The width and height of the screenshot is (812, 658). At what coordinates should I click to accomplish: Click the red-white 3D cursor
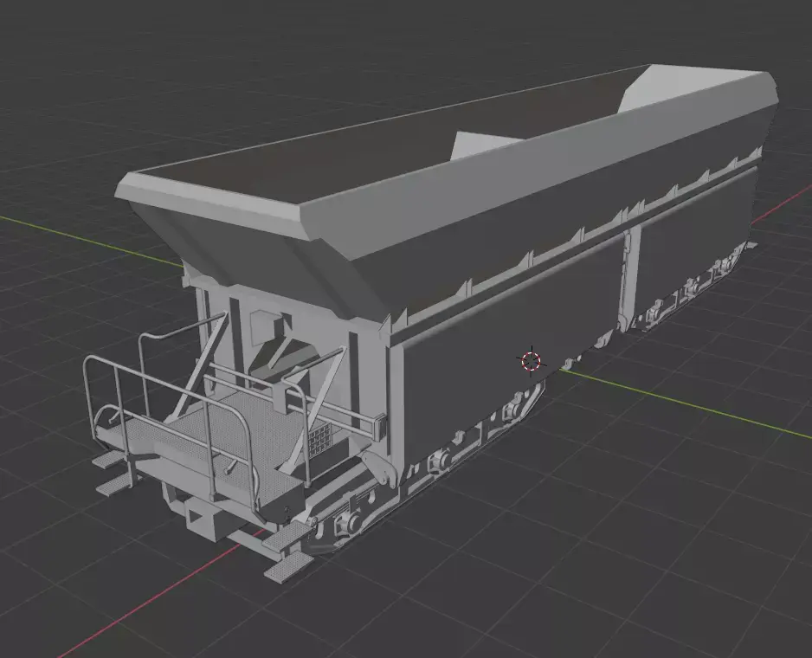click(531, 361)
